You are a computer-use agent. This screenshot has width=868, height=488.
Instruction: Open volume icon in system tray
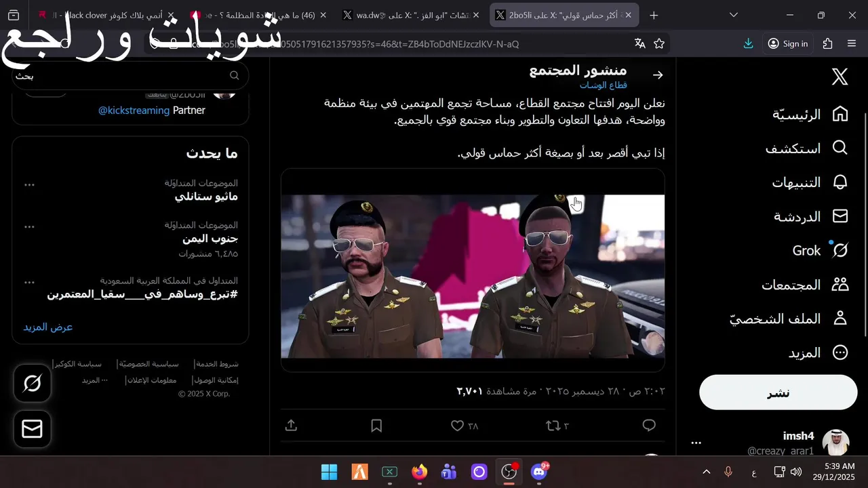[796, 472]
